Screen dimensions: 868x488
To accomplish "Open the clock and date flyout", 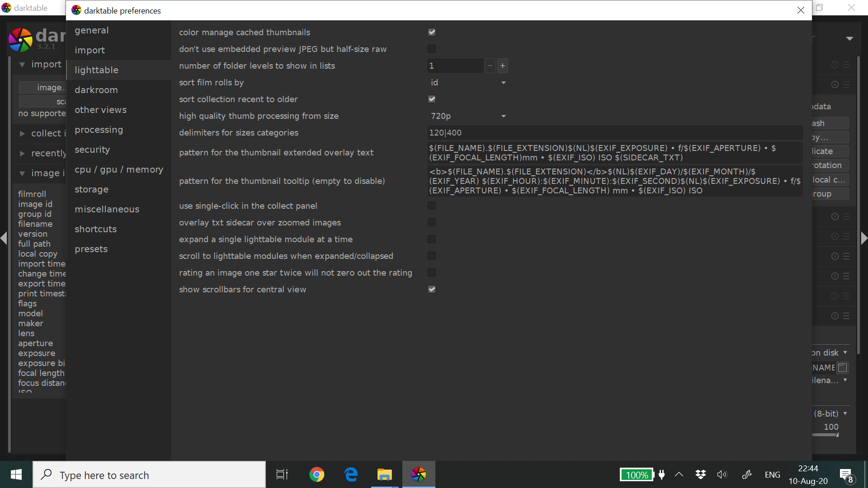I will click(808, 475).
